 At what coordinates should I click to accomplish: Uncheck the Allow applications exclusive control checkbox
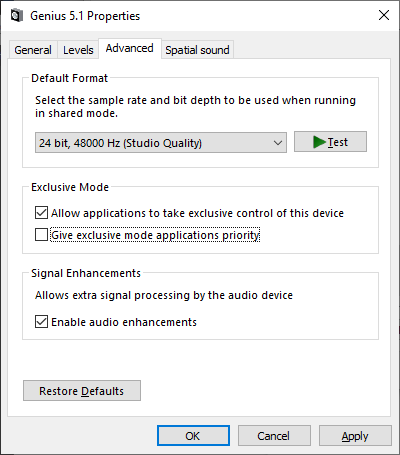[41, 213]
